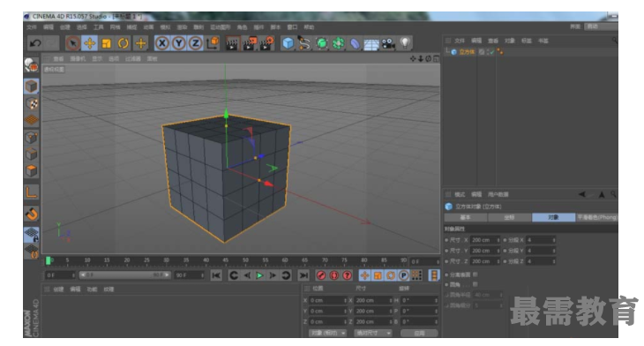Click the Phong tag on 立方体 row
Image resolution: width=644 pixels, height=346 pixels.
click(x=500, y=52)
